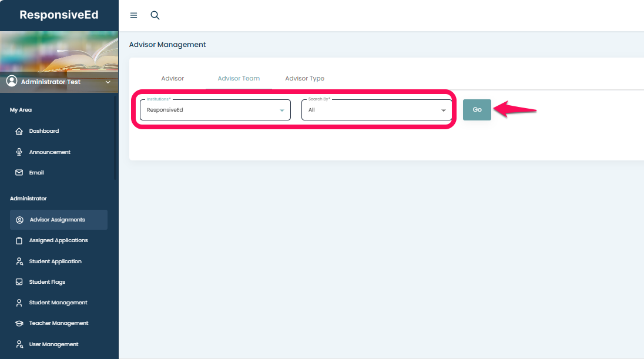Click the Announcement microphone icon
This screenshot has height=359, width=644.
coord(19,152)
